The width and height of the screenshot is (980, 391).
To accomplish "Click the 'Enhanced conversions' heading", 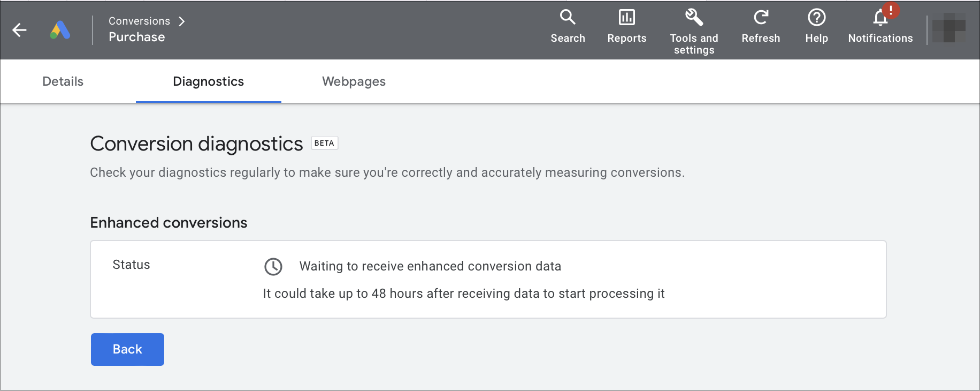I will (x=169, y=222).
